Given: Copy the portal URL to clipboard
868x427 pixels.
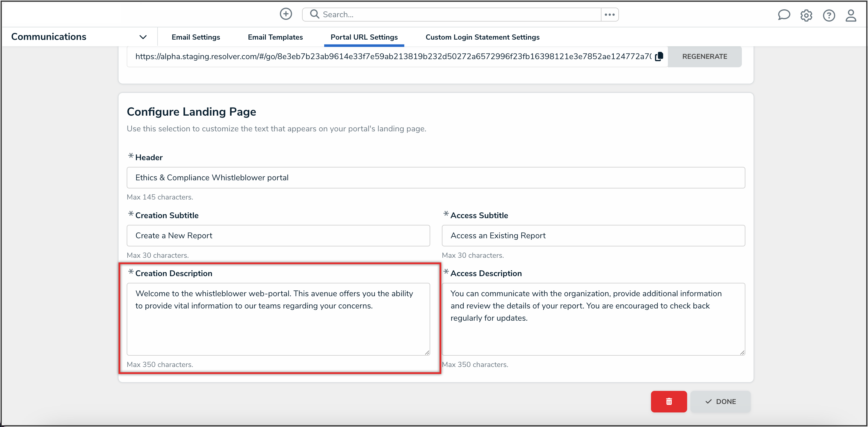Looking at the screenshot, I should pyautogui.click(x=659, y=57).
